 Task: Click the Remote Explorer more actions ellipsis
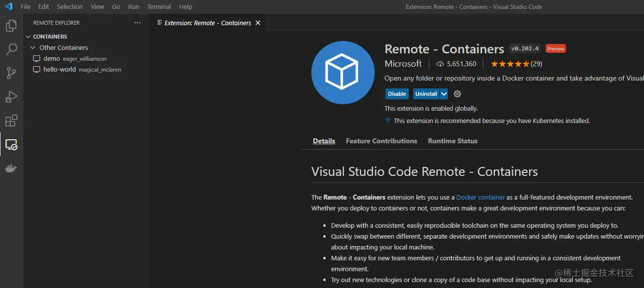pos(137,23)
